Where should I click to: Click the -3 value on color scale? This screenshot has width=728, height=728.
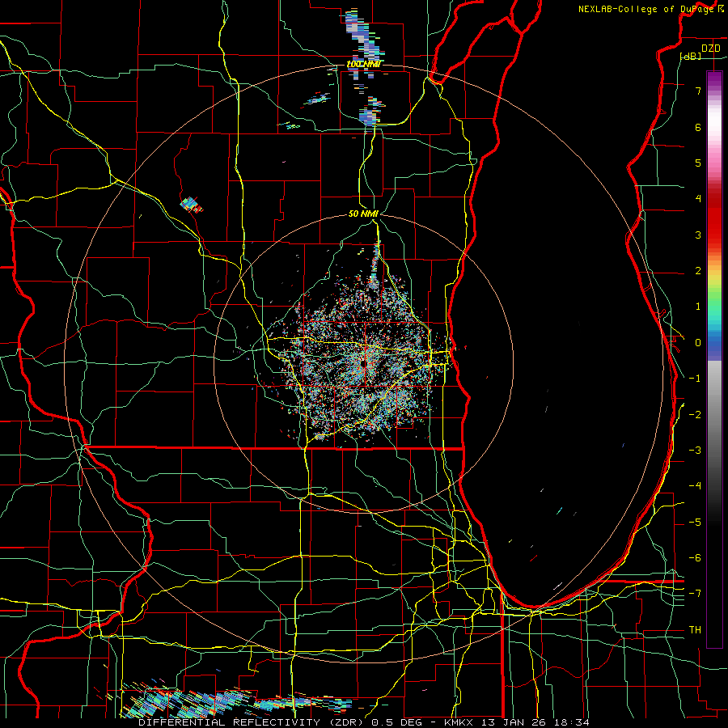(x=695, y=450)
